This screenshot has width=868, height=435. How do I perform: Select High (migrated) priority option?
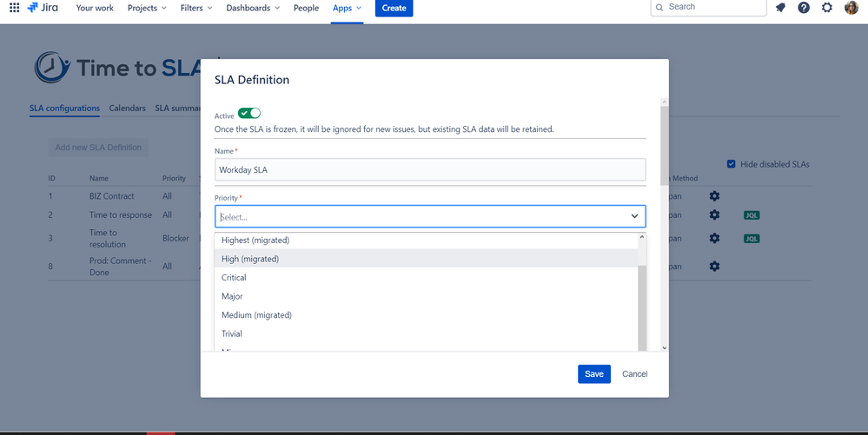[x=427, y=259]
